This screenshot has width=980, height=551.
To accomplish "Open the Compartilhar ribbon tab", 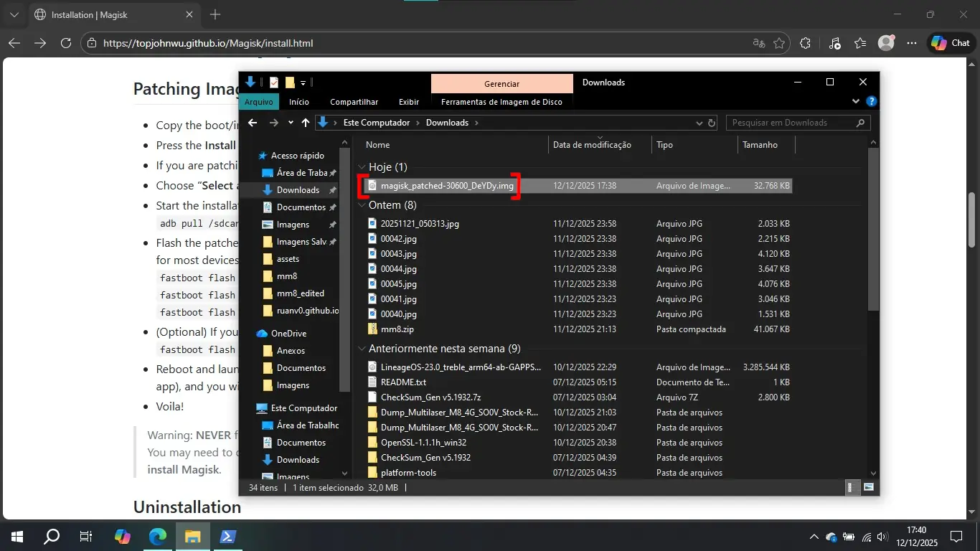I will tap(354, 102).
